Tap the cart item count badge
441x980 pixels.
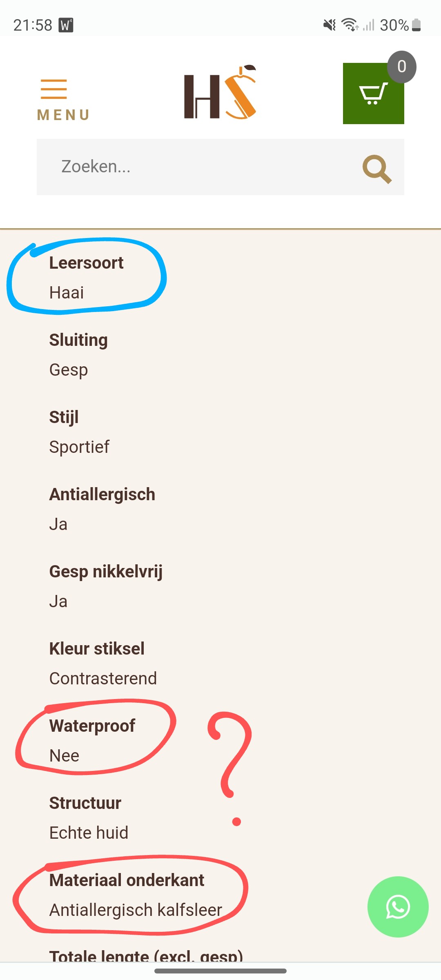pyautogui.click(x=401, y=67)
